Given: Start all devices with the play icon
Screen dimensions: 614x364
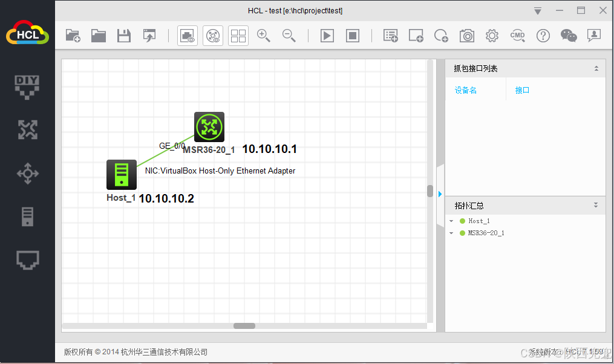Looking at the screenshot, I should (327, 35).
